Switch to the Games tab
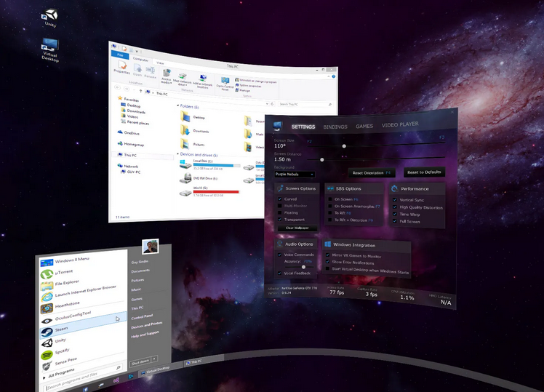This screenshot has width=544, height=392. [364, 126]
